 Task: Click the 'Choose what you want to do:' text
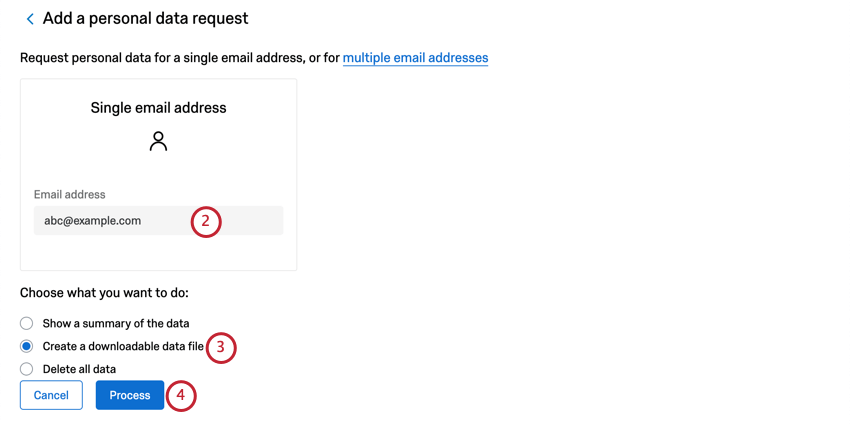tap(104, 293)
